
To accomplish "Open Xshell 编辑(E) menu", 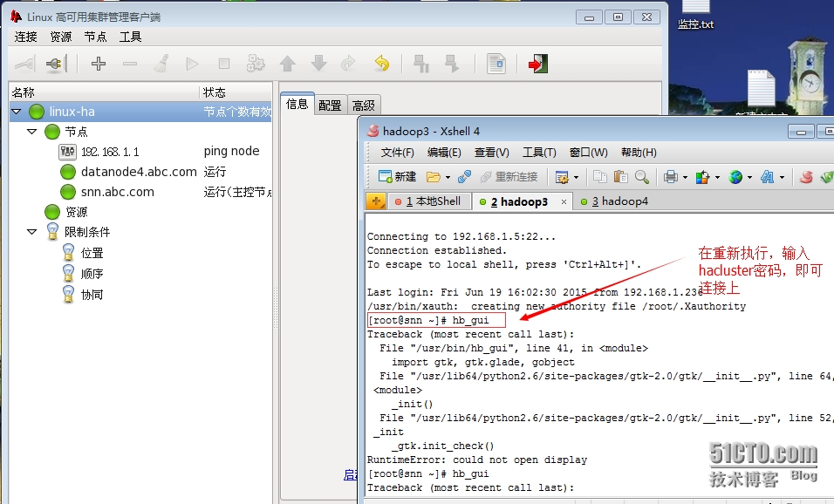I will 444,153.
